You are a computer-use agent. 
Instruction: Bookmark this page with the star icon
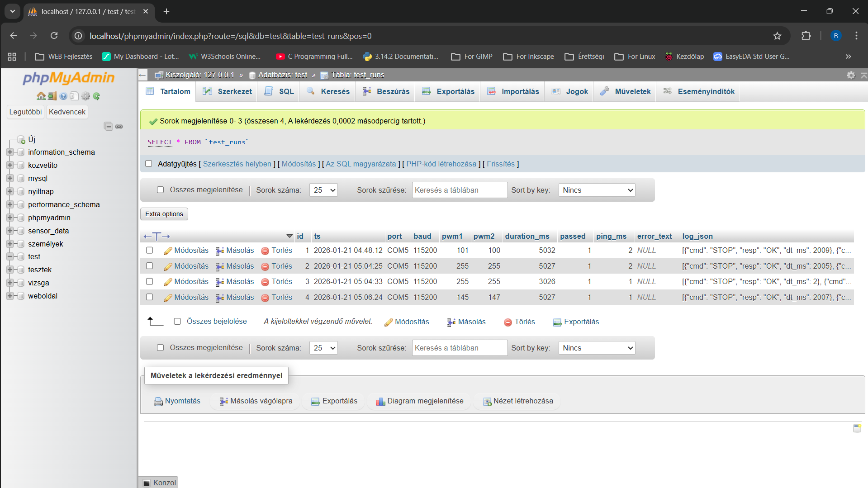click(x=777, y=36)
